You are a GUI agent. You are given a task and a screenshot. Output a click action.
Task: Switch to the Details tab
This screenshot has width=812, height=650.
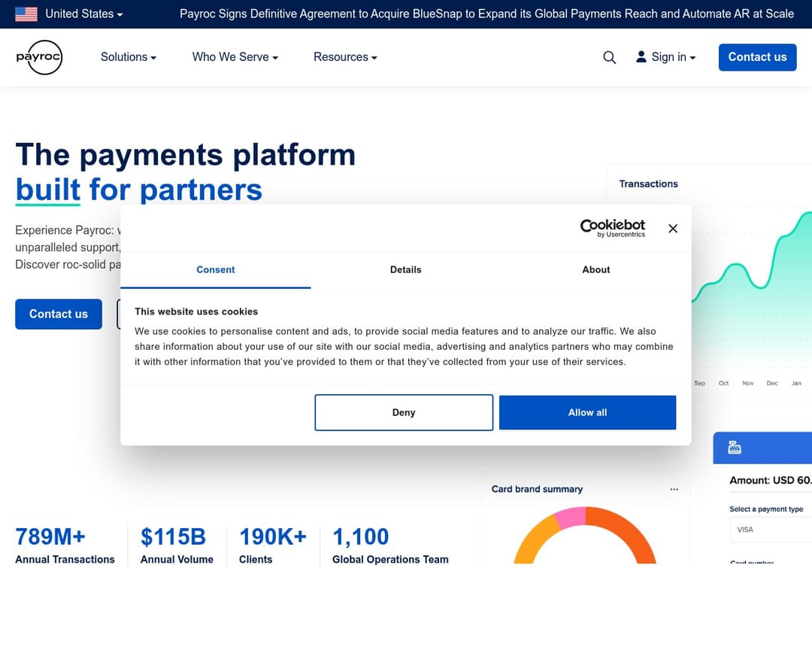pyautogui.click(x=405, y=269)
